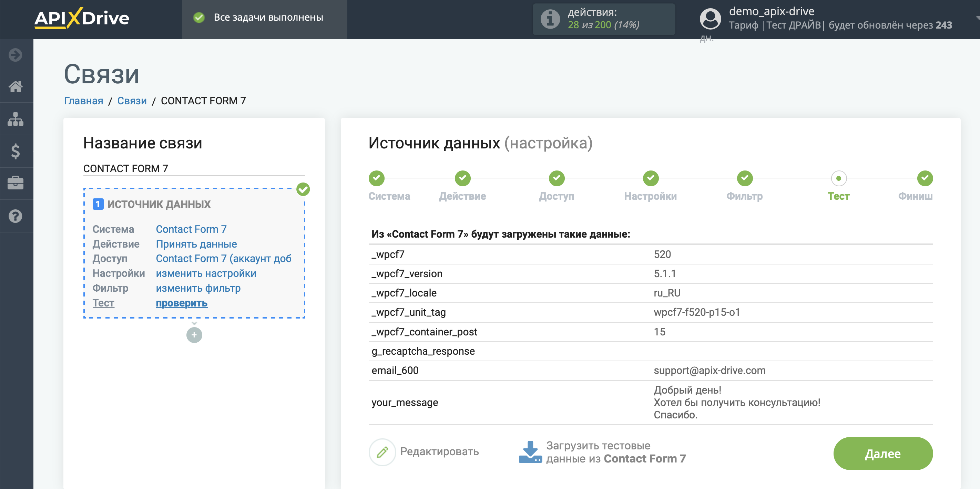Click the number 1 badge of data source

click(x=98, y=204)
